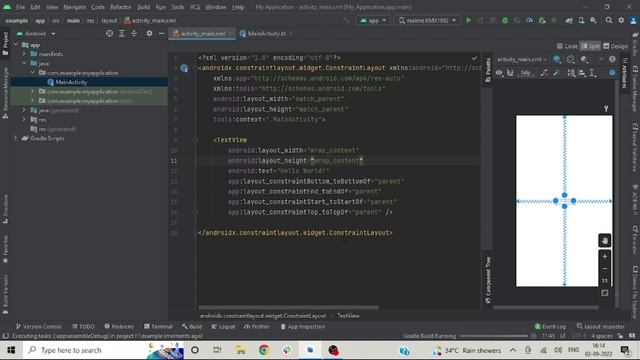This screenshot has width=640, height=360.
Task: Open default margins 0dp dropdown
Action: 526,73
